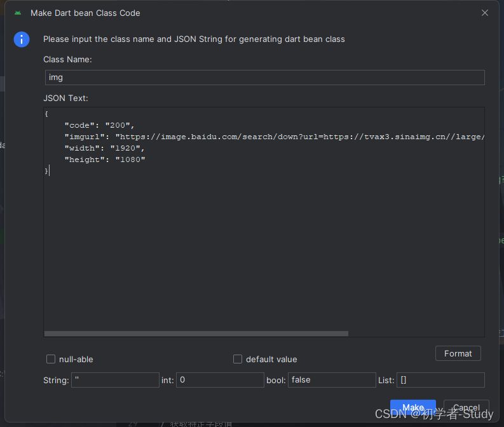Cancel the class generation dialog
The width and height of the screenshot is (504, 427).
[x=466, y=407]
